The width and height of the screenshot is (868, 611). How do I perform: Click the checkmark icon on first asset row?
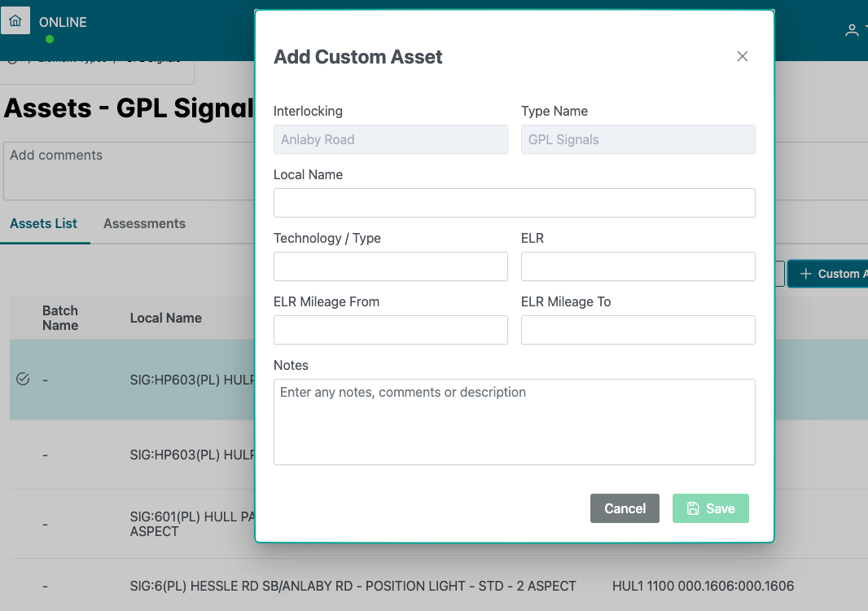(x=23, y=379)
